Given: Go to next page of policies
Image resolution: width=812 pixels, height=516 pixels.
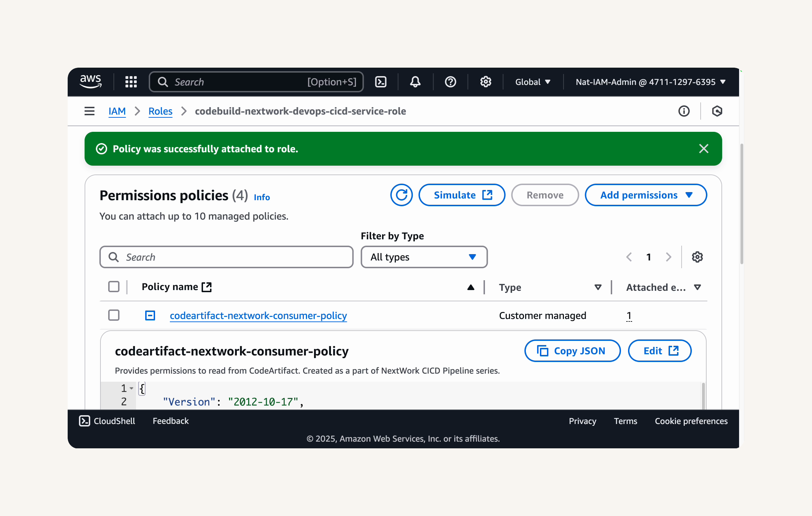Looking at the screenshot, I should point(669,257).
